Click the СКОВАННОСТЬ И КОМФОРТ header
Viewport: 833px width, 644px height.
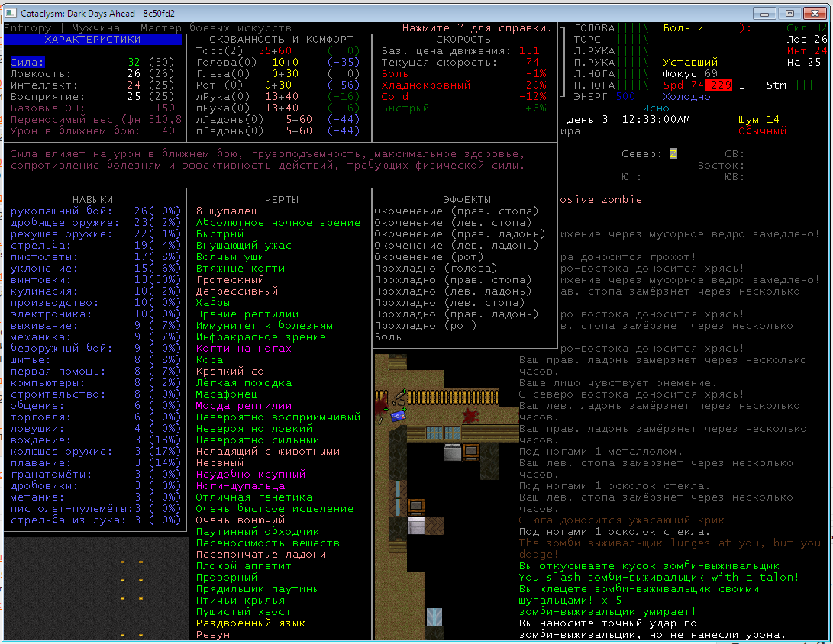(281, 39)
